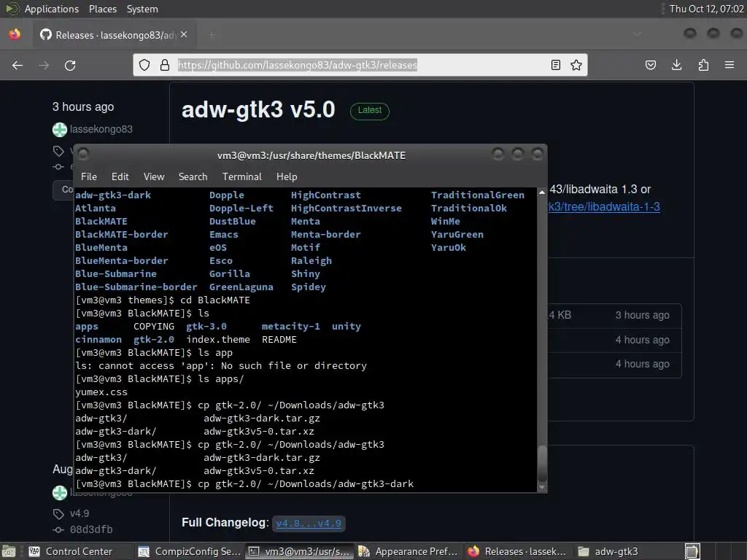This screenshot has height=560, width=747.
Task: Open a new tab with the plus button
Action: point(212,35)
